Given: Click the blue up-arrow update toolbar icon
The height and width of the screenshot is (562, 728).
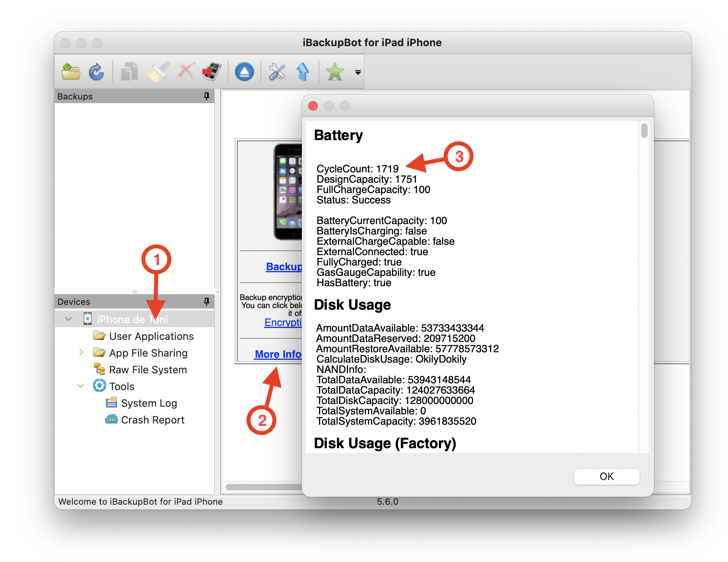Looking at the screenshot, I should [x=303, y=72].
